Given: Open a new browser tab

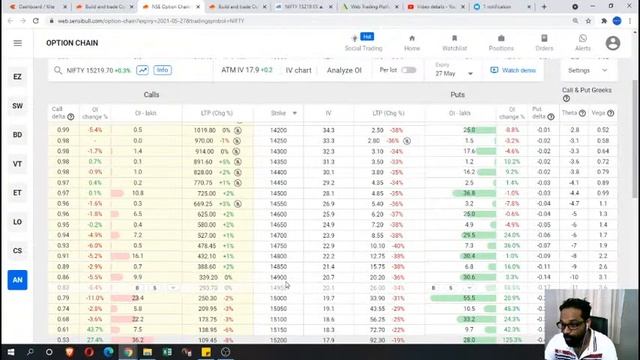Looking at the screenshot, I should (x=544, y=7).
